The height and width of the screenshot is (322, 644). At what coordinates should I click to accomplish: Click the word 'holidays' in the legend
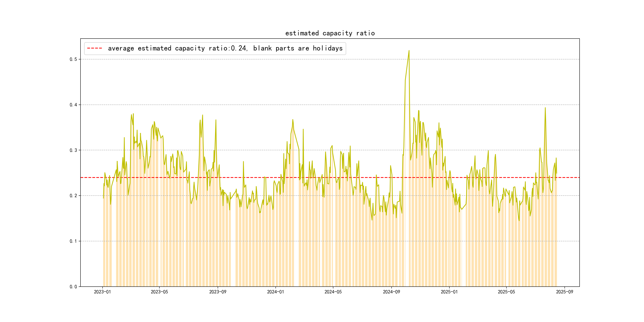pos(328,48)
